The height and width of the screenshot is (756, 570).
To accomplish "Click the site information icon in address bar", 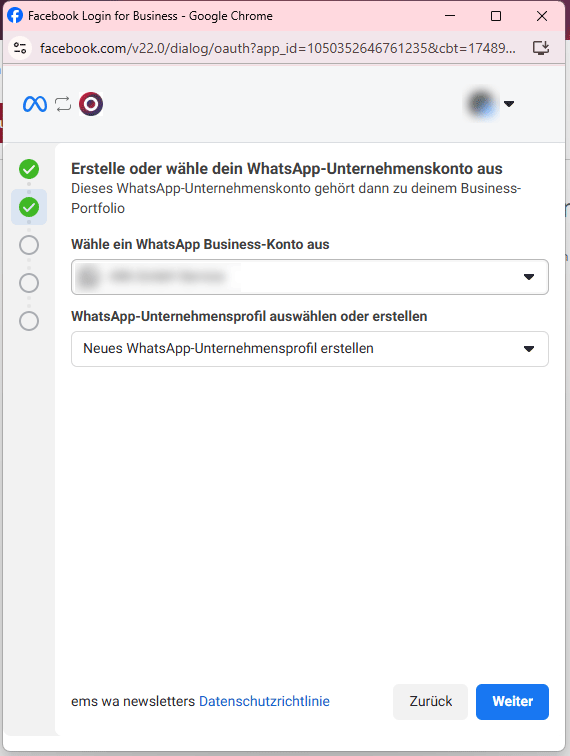I will (20, 48).
